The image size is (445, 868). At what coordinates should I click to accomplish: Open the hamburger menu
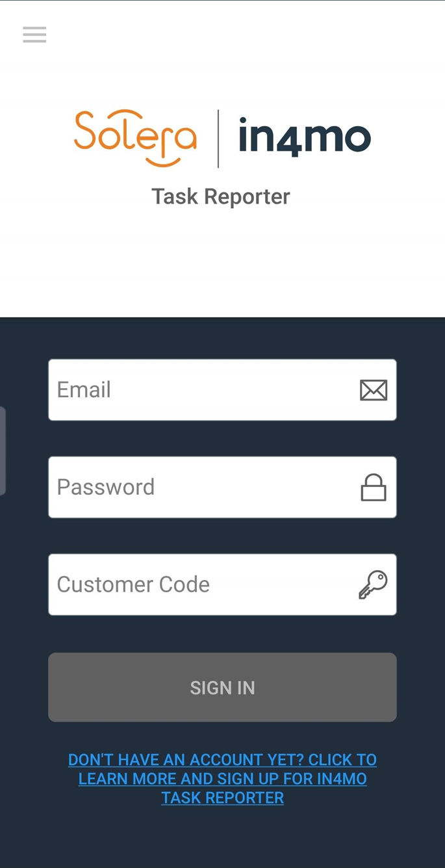pyautogui.click(x=34, y=34)
